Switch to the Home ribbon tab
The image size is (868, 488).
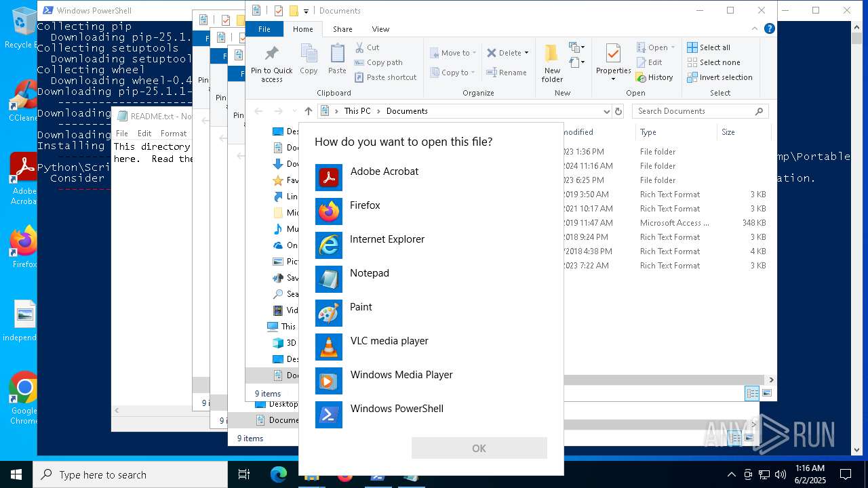click(x=303, y=29)
